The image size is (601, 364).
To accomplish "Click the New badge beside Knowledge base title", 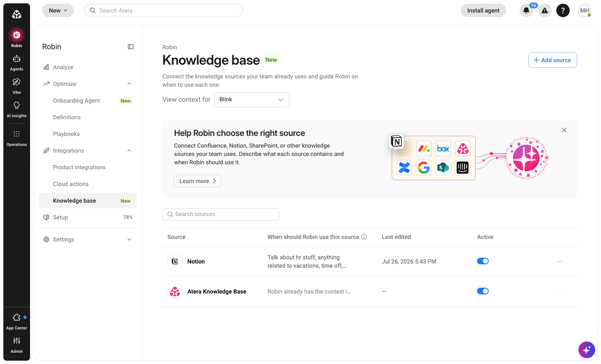I will 271,60.
